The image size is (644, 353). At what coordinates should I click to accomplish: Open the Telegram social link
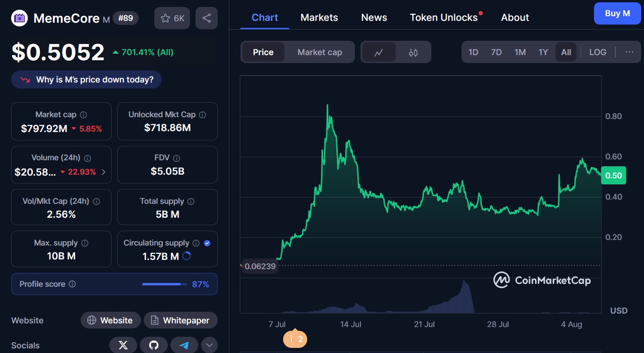point(184,345)
